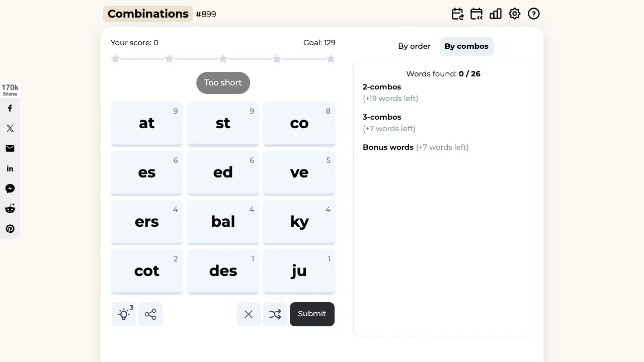Click puzzle number #899
644x362 pixels.
click(206, 14)
